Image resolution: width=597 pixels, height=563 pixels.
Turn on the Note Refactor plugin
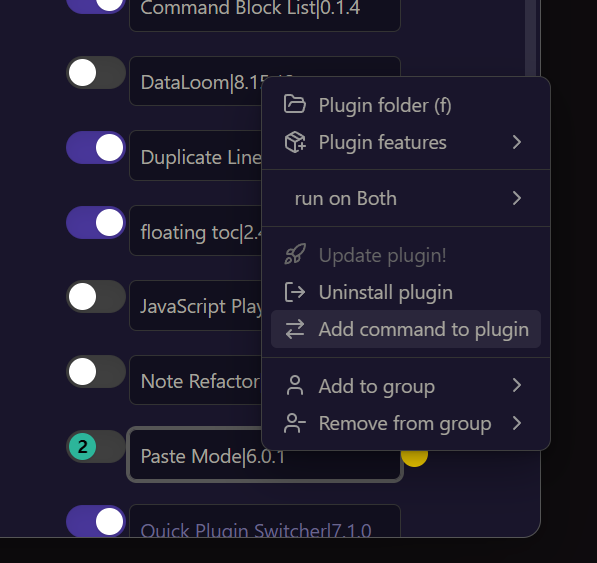coord(96,372)
